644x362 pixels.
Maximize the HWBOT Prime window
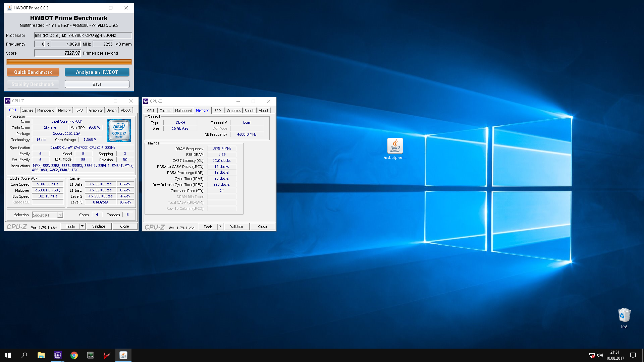pos(111,8)
